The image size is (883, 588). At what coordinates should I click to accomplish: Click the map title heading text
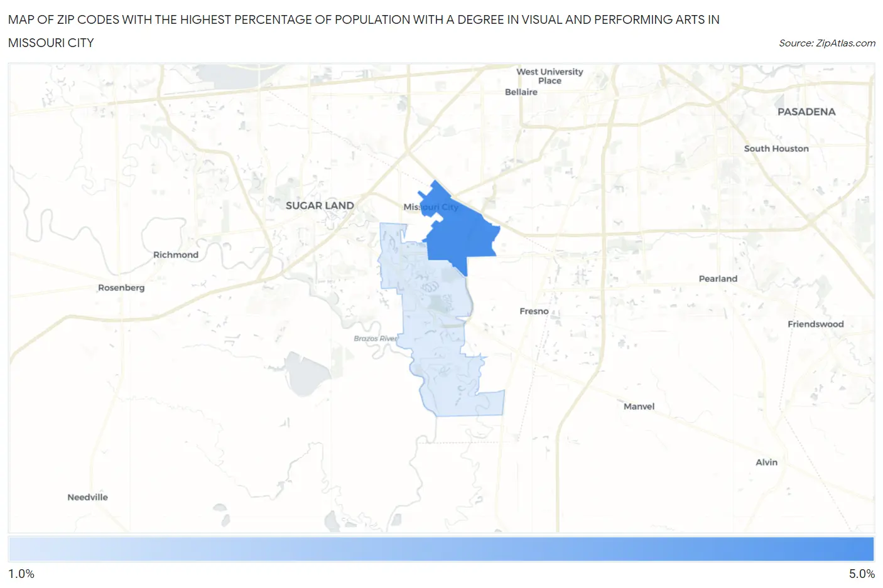coord(364,31)
